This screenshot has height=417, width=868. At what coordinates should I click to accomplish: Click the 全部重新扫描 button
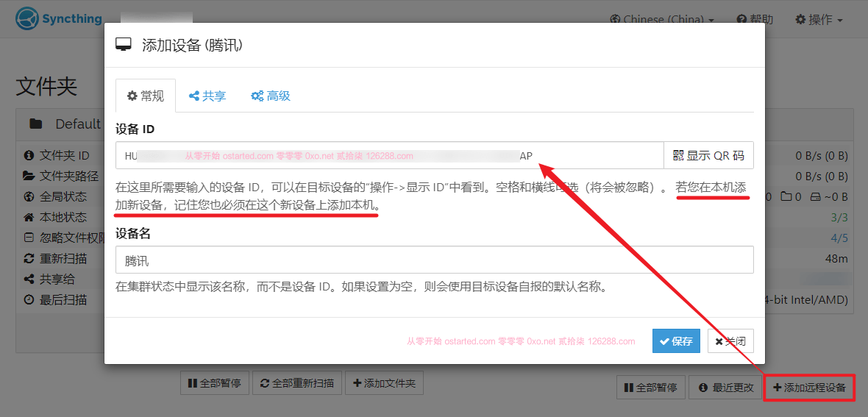[x=296, y=382]
